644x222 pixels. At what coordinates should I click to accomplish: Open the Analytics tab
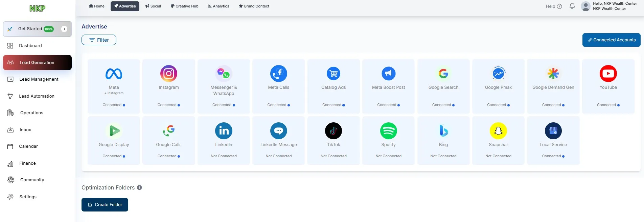point(218,6)
